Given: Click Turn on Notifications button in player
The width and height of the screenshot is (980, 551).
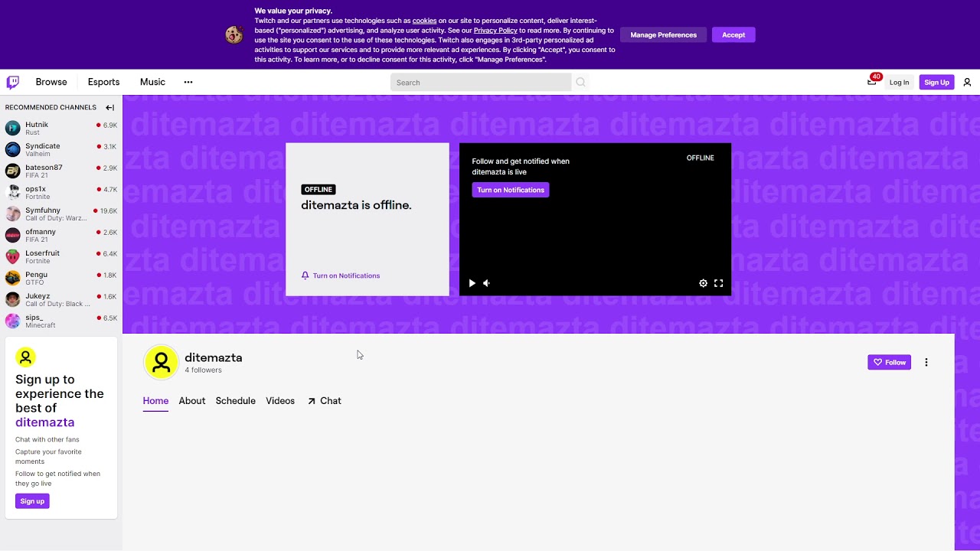Looking at the screenshot, I should pos(511,190).
